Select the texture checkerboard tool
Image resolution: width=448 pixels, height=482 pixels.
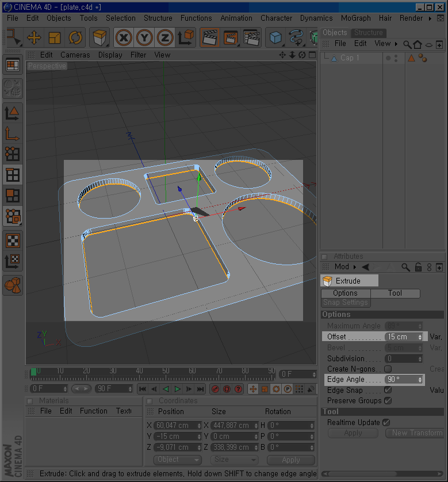click(13, 240)
